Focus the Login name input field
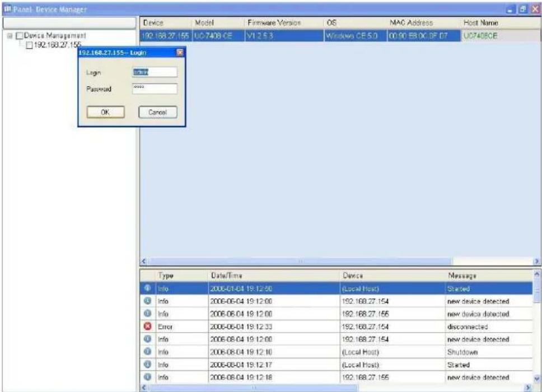The width and height of the screenshot is (542, 392). [155, 72]
